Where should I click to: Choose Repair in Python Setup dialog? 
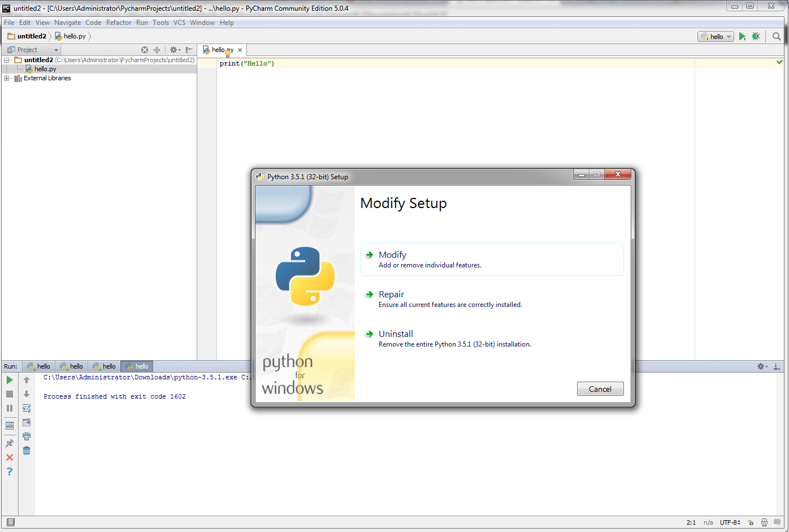point(392,294)
